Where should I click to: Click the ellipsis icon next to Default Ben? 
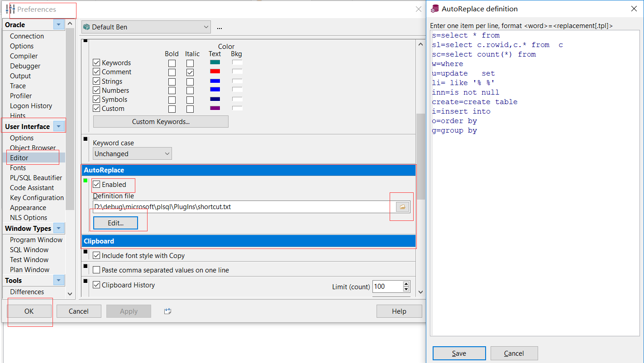point(219,27)
